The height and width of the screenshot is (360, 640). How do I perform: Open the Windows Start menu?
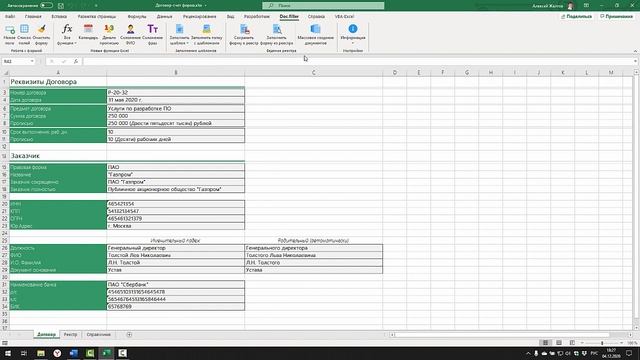coord(8,353)
